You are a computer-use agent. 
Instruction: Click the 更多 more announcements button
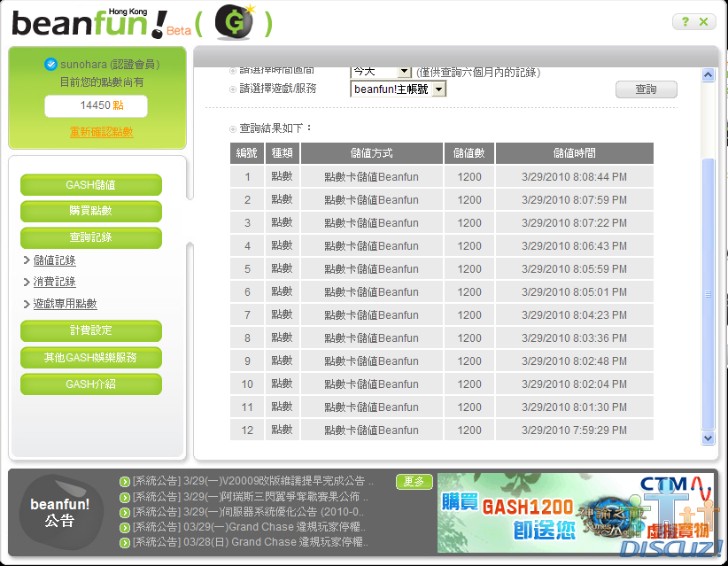(414, 482)
